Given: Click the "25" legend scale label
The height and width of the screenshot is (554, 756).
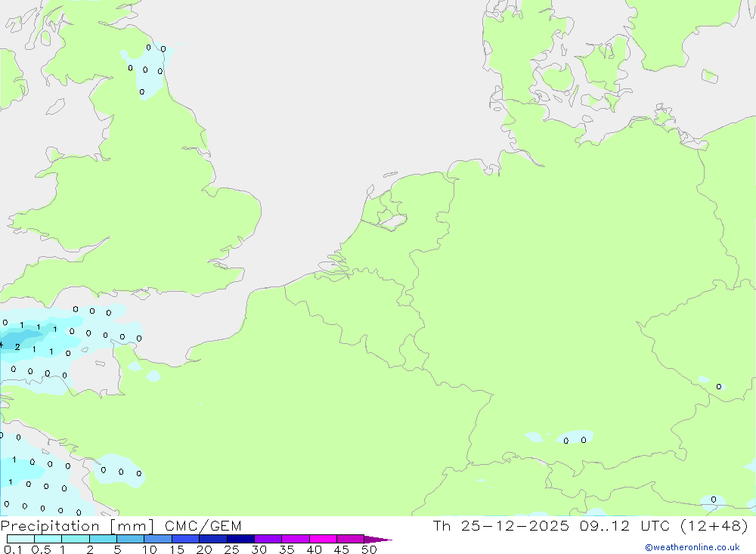Looking at the screenshot, I should (x=232, y=549).
